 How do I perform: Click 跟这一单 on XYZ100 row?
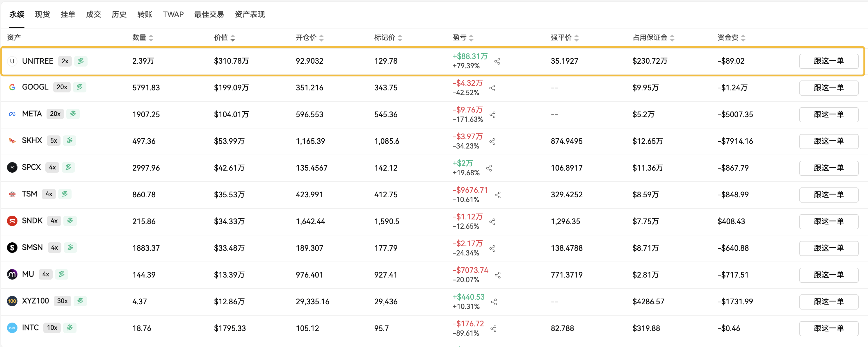(828, 302)
